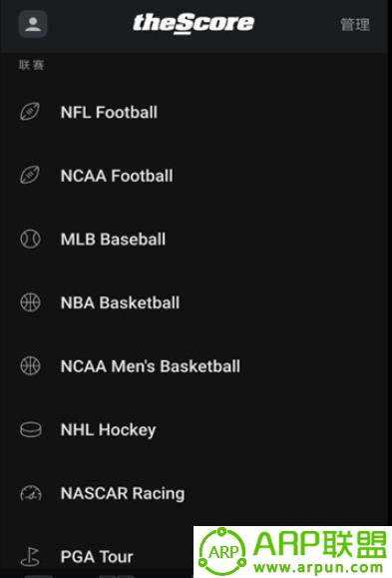The height and width of the screenshot is (578, 392).
Task: Click theScore logo in header
Action: (x=194, y=24)
